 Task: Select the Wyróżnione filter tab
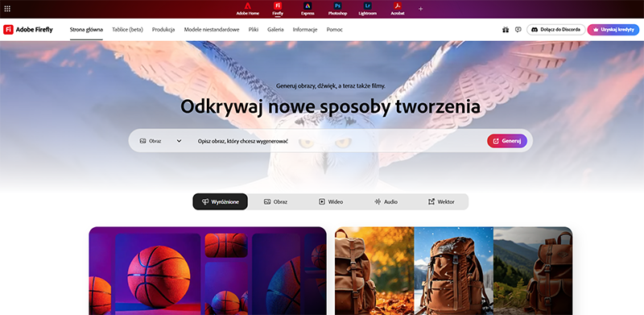pyautogui.click(x=220, y=201)
